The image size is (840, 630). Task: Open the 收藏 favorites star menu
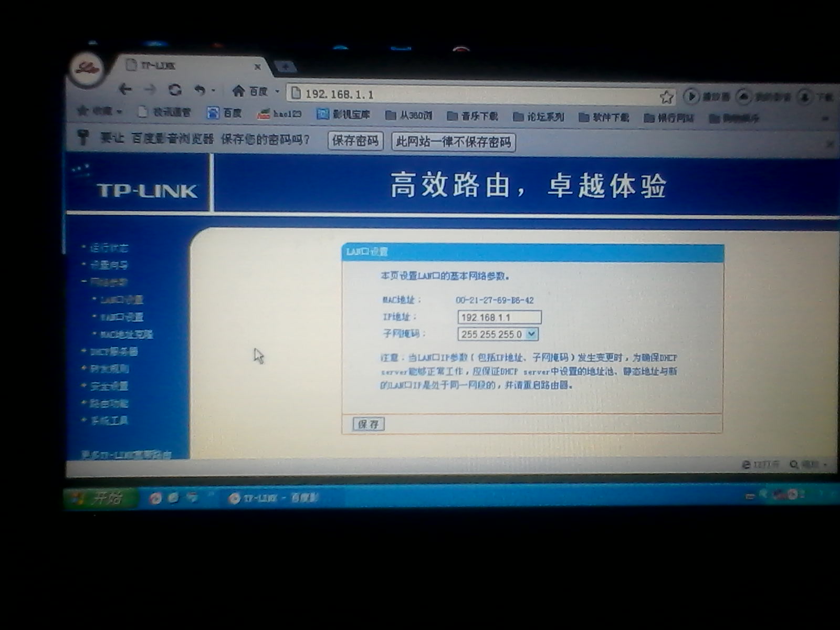[x=100, y=111]
